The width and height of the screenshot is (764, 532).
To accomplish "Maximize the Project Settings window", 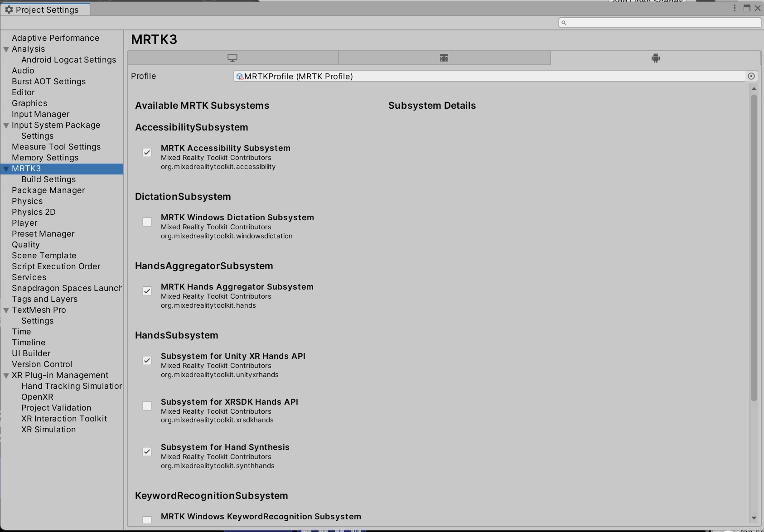I will click(x=747, y=8).
